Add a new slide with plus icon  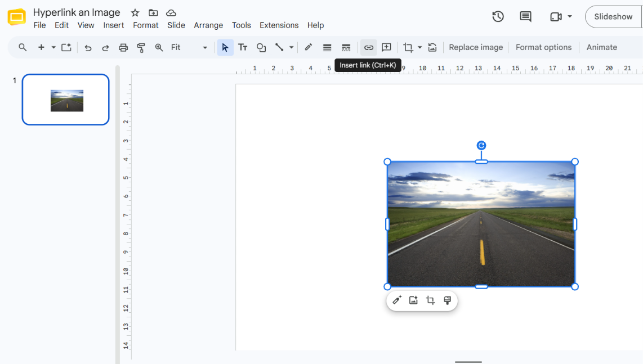point(41,48)
